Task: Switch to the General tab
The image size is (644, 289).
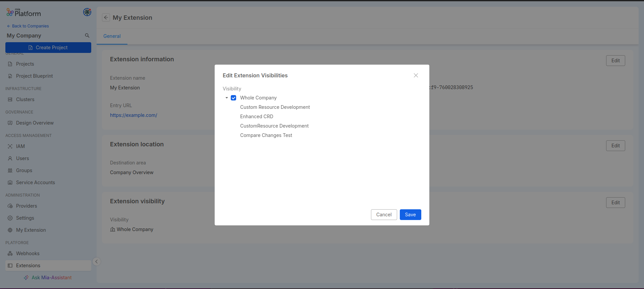Action: click(112, 36)
